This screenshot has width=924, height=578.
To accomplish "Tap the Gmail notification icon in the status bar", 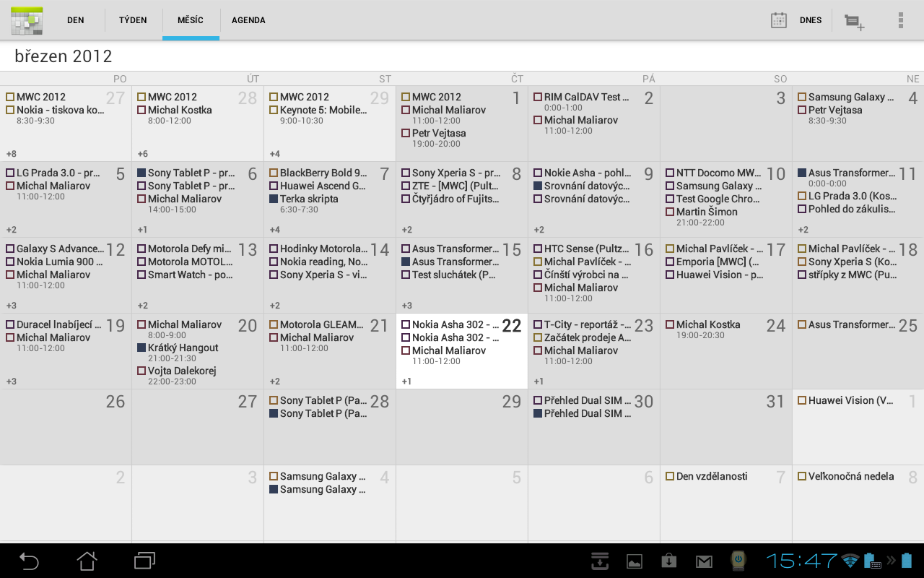I will pyautogui.click(x=703, y=560).
